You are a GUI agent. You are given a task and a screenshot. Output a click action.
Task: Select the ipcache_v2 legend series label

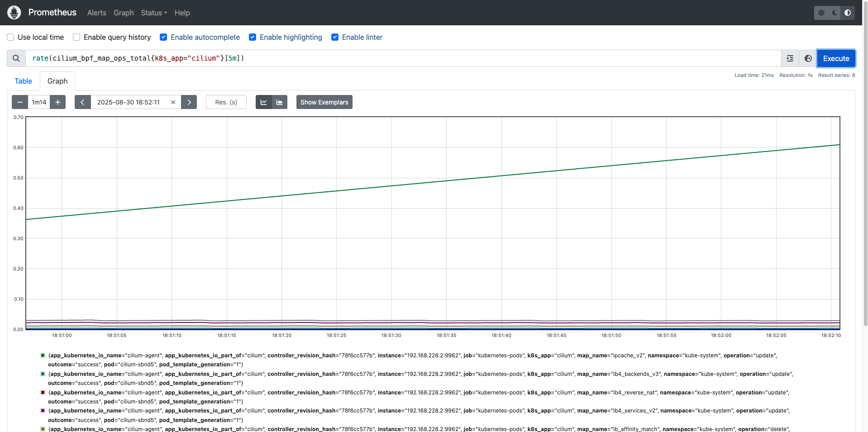pyautogui.click(x=412, y=360)
